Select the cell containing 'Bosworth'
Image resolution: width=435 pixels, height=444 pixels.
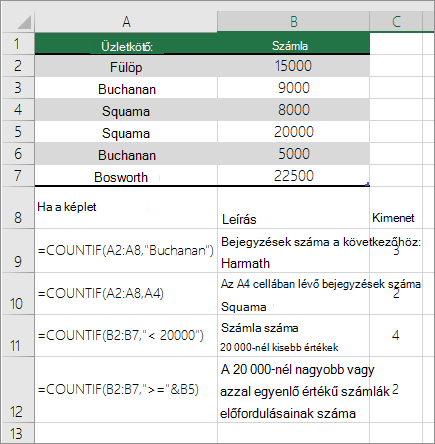[x=126, y=176]
